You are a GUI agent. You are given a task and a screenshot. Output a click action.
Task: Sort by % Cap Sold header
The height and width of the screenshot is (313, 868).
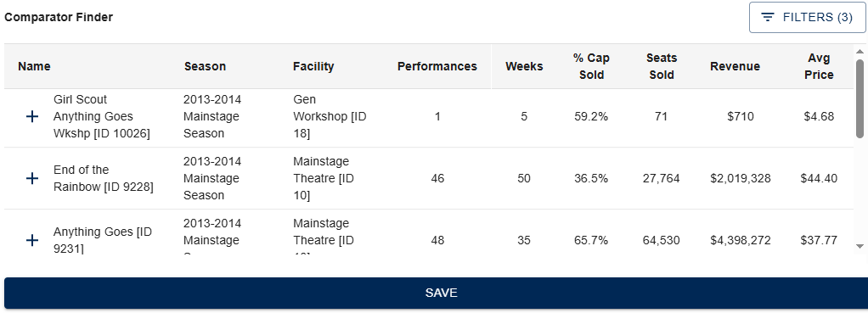[x=591, y=66]
